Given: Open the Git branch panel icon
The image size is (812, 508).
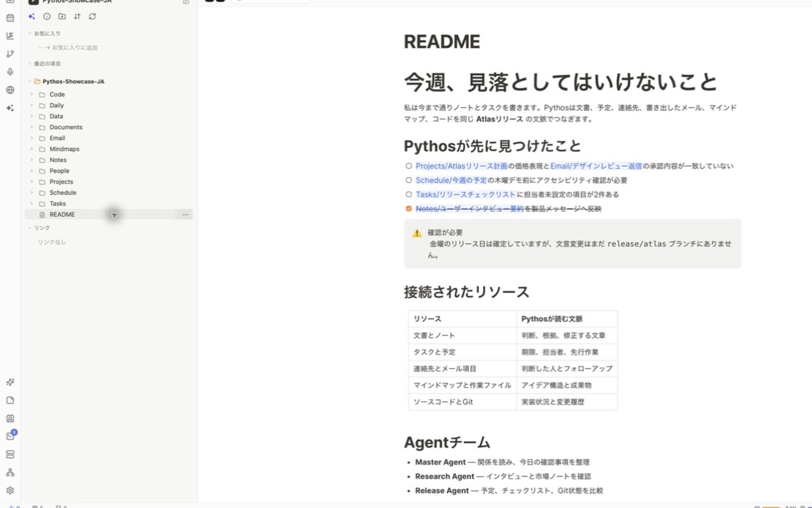Looking at the screenshot, I should click(x=10, y=54).
